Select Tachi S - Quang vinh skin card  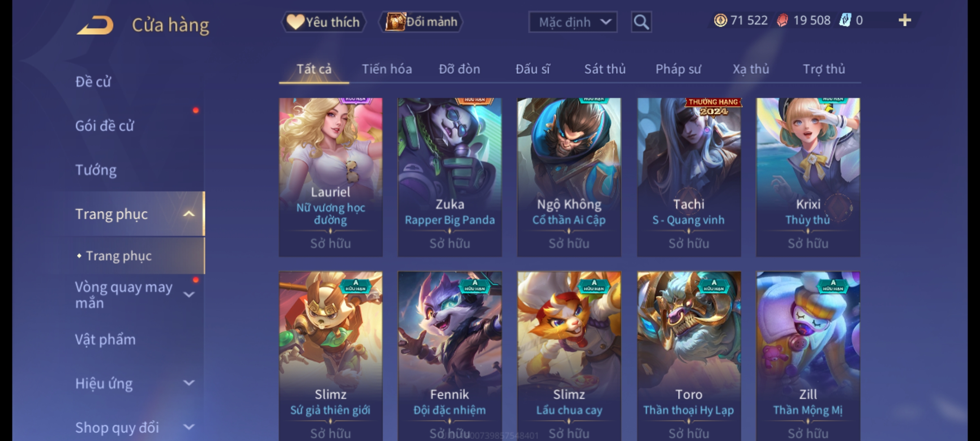(689, 177)
